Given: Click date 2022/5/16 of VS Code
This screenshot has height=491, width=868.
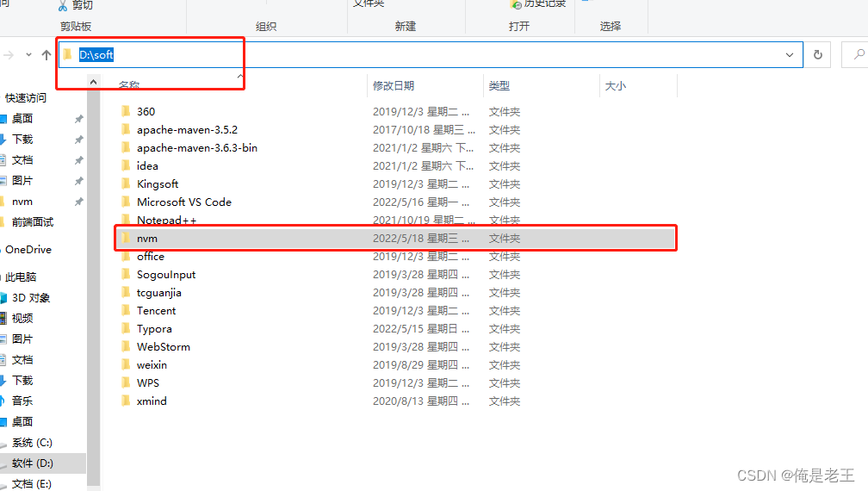Looking at the screenshot, I should click(421, 202).
